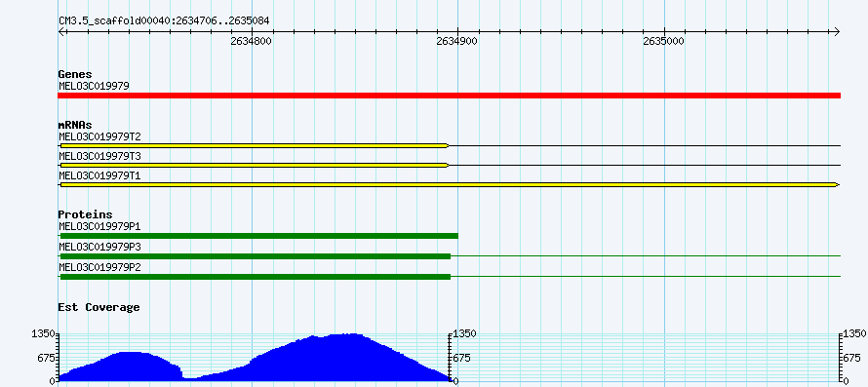
Task: Click the Est Coverage track title
Action: [99, 307]
